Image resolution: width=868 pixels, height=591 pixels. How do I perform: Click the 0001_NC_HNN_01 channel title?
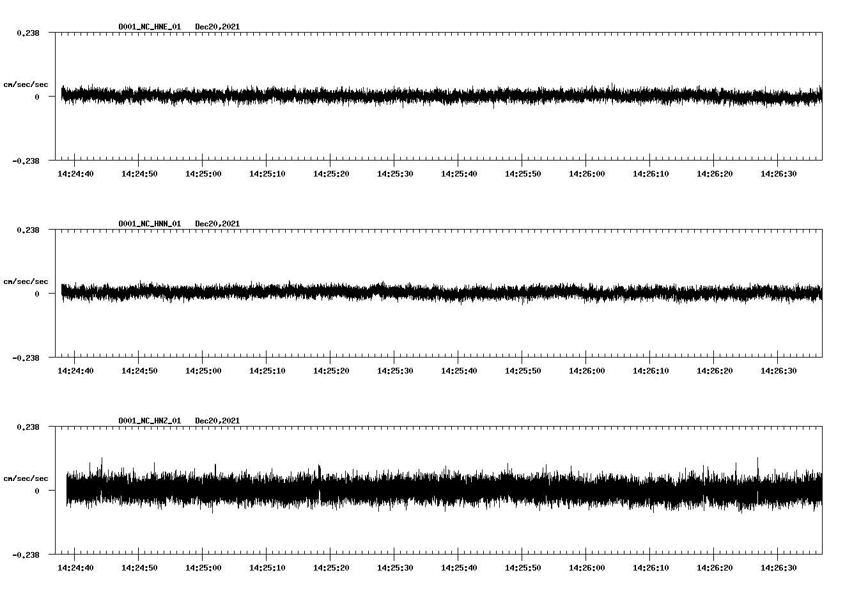coord(150,224)
